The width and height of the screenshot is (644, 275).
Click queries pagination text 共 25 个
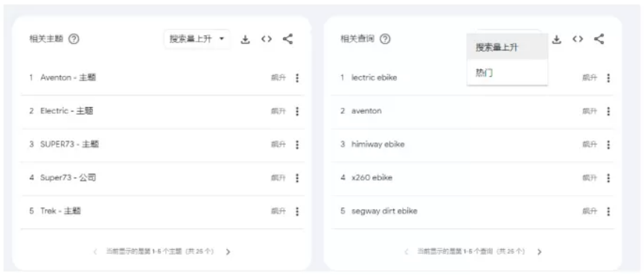[511, 252]
